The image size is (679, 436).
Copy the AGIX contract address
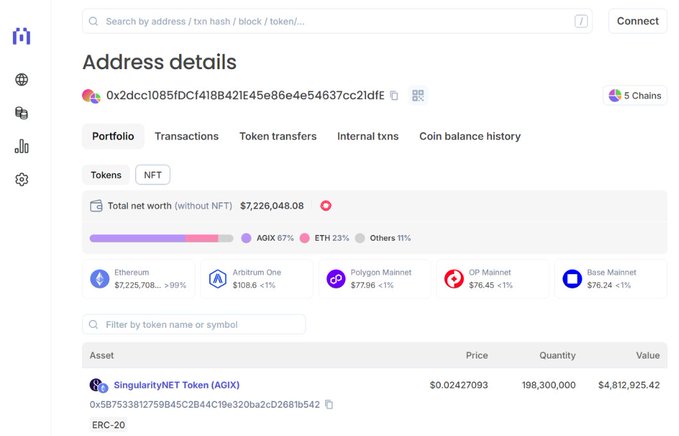point(329,404)
